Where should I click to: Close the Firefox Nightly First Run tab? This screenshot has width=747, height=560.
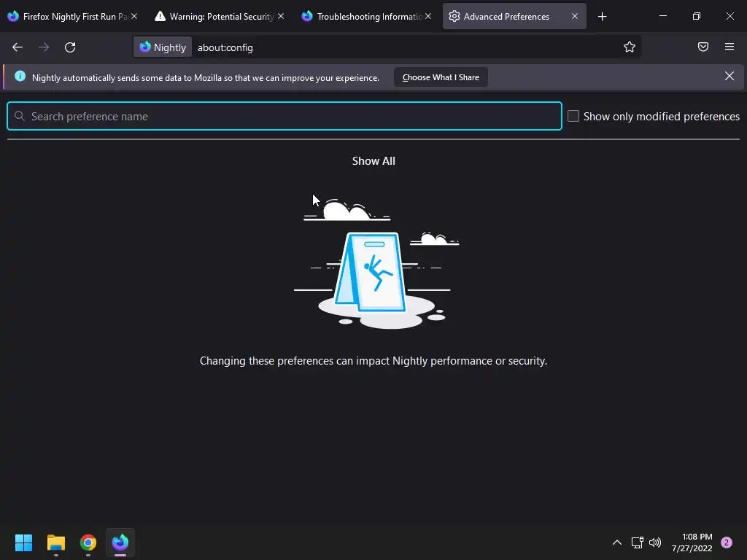(x=134, y=16)
